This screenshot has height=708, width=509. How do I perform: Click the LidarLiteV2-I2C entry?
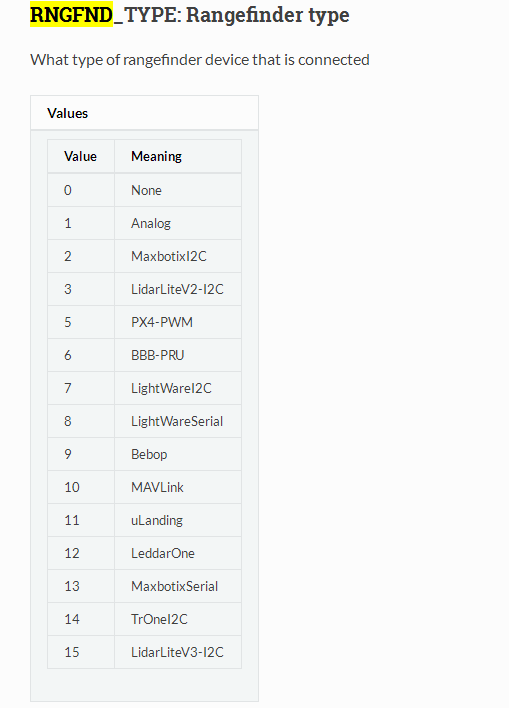tap(178, 289)
